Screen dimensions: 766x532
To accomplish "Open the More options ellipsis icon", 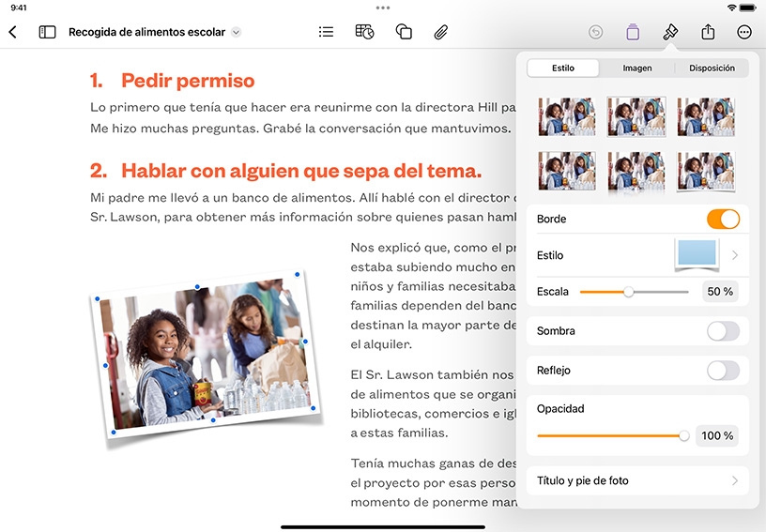I will [x=744, y=32].
